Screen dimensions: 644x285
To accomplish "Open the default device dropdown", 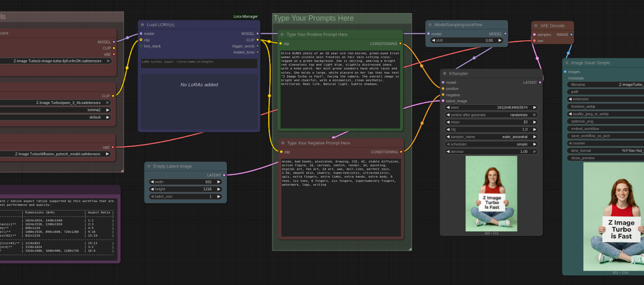I will tap(56, 117).
